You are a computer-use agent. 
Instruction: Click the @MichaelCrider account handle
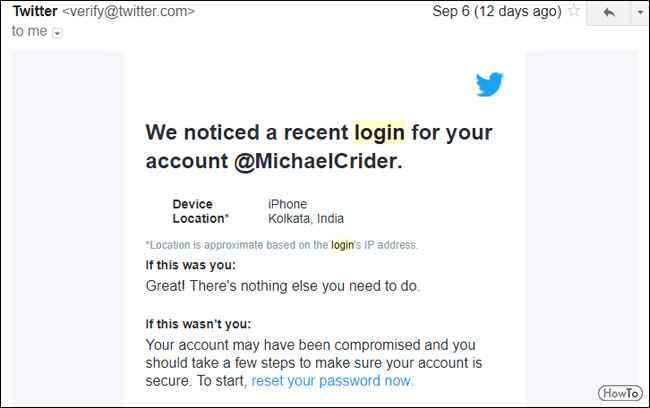pyautogui.click(x=318, y=161)
